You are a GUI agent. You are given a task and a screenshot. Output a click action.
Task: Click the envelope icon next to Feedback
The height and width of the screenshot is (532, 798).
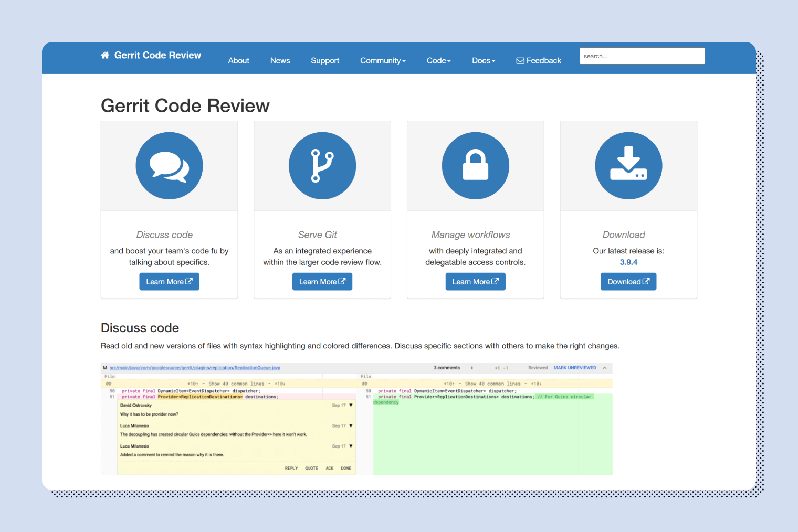[x=520, y=60]
